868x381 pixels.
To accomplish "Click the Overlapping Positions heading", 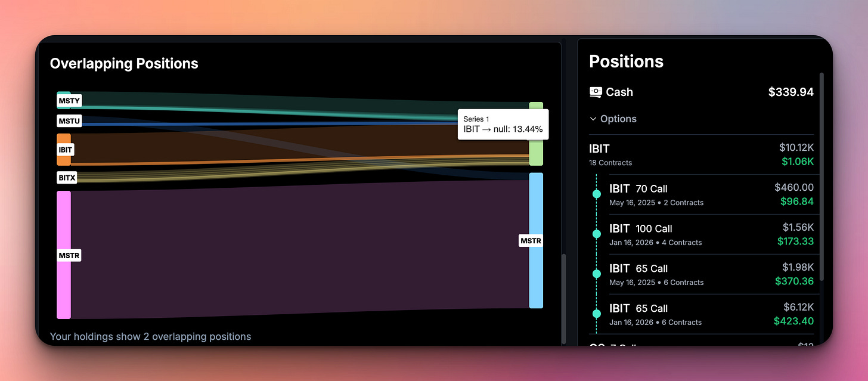I will (x=124, y=64).
